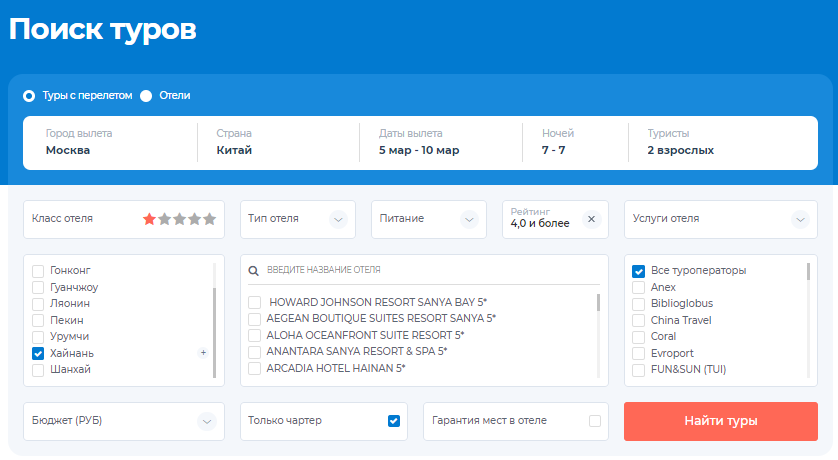Click the Найти туры button
The width and height of the screenshot is (838, 460).
click(x=720, y=421)
